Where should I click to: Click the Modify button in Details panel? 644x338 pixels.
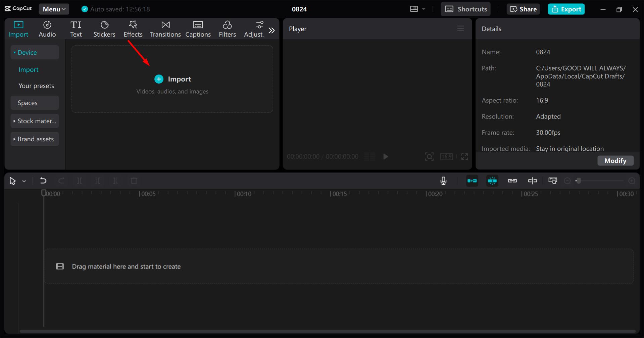(615, 160)
